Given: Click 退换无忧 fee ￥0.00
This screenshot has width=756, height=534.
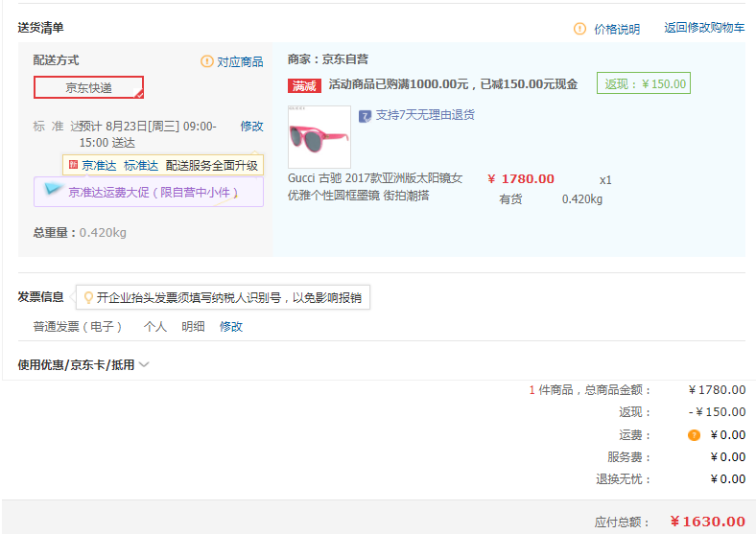Looking at the screenshot, I should coord(728,479).
